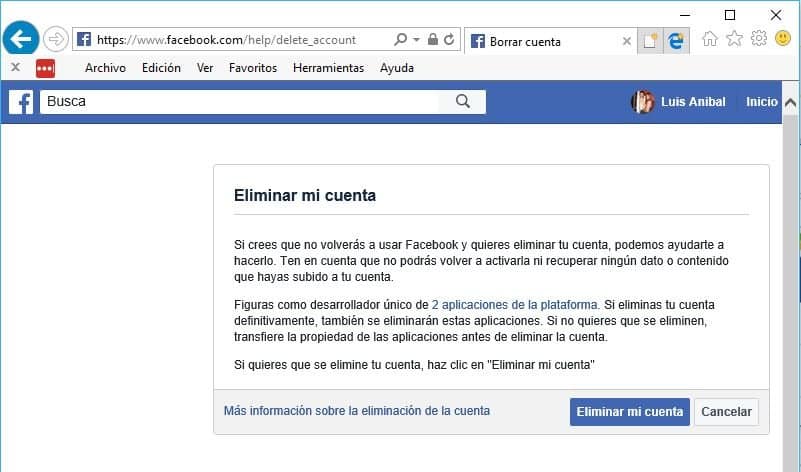Open the Favoritos menu

pyautogui.click(x=253, y=68)
